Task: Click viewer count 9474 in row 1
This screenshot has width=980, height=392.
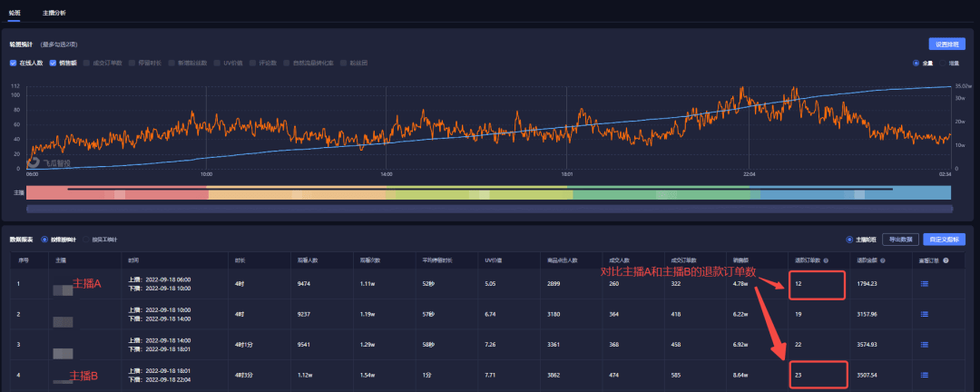Action: 305,284
